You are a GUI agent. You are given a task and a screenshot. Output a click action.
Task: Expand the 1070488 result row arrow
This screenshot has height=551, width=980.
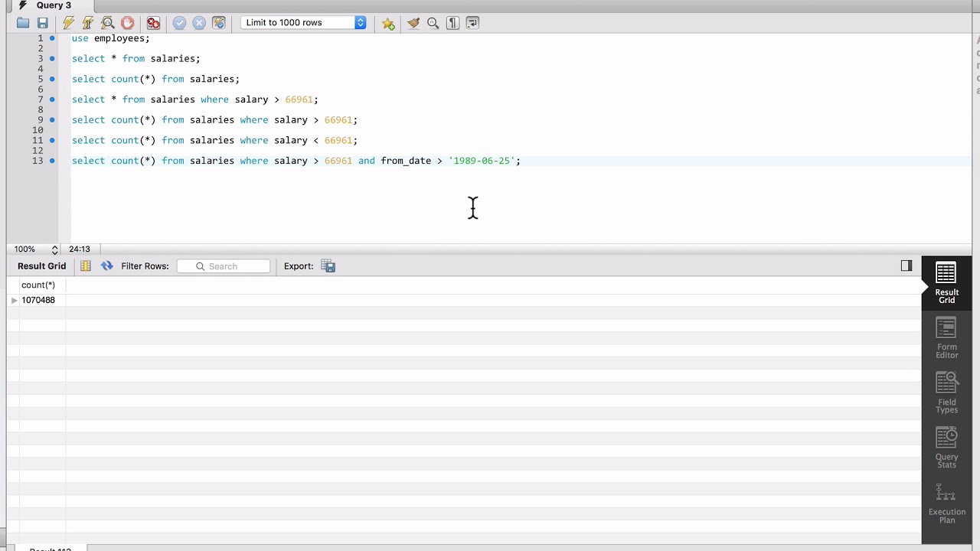pos(14,301)
